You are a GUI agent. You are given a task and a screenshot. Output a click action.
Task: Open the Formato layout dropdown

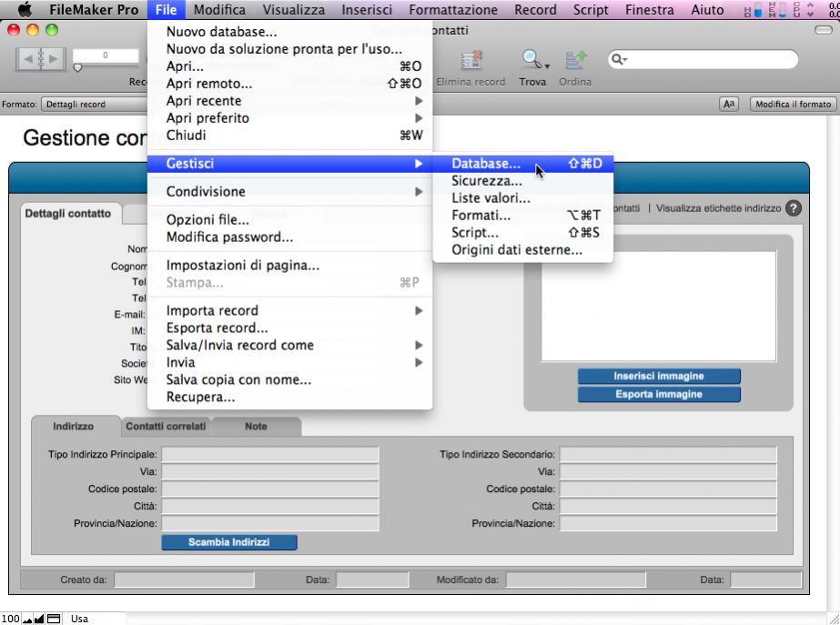91,105
